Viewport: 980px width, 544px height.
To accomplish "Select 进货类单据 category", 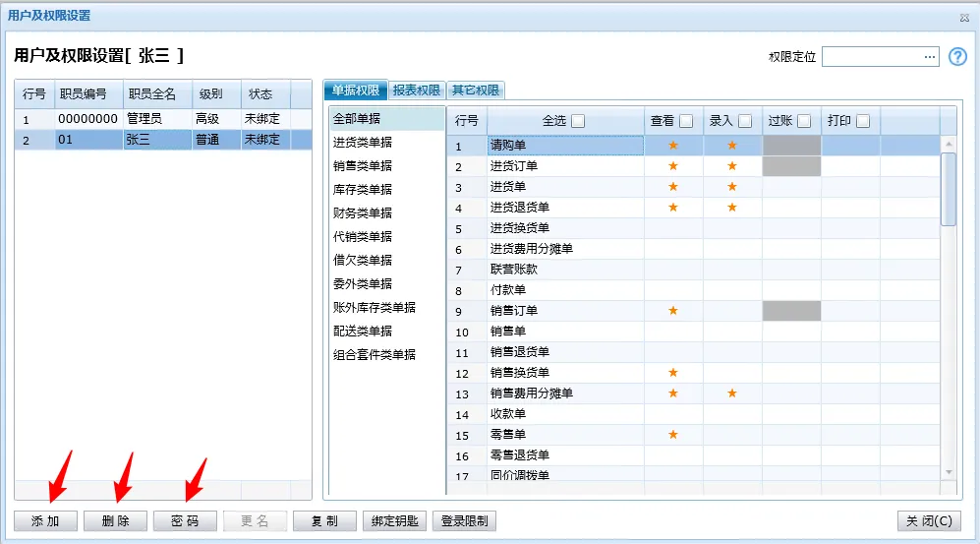I will coord(387,142).
